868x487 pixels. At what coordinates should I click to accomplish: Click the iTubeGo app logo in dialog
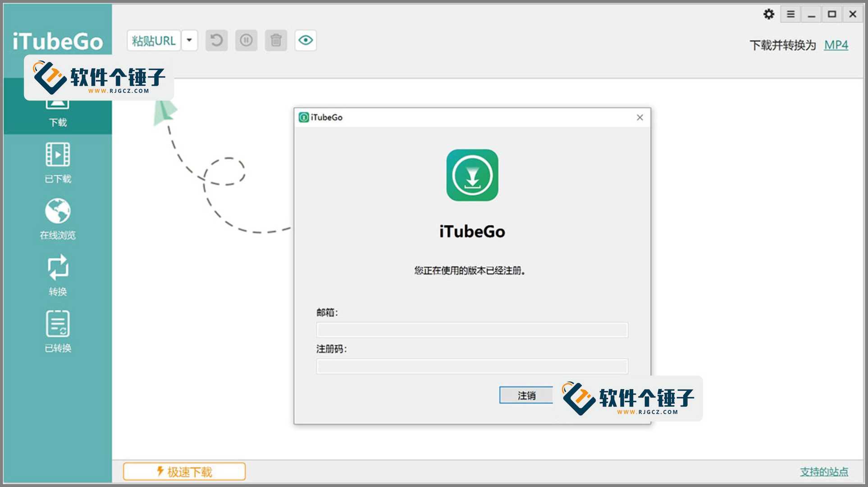(472, 175)
